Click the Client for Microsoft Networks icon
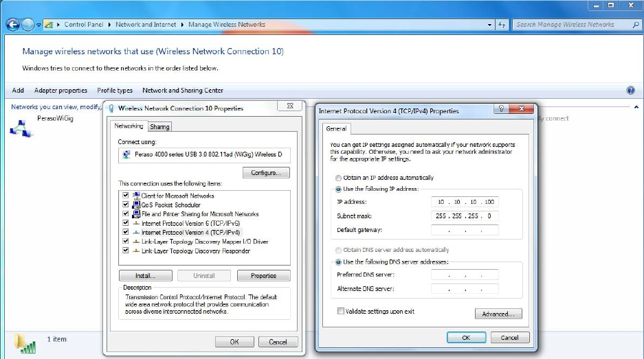 (x=136, y=196)
